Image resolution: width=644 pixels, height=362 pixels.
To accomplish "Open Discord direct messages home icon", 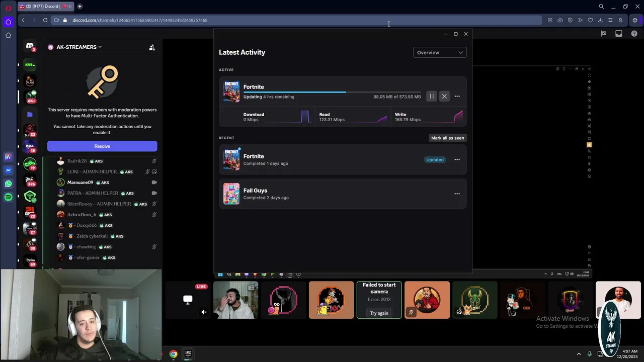I will [30, 46].
